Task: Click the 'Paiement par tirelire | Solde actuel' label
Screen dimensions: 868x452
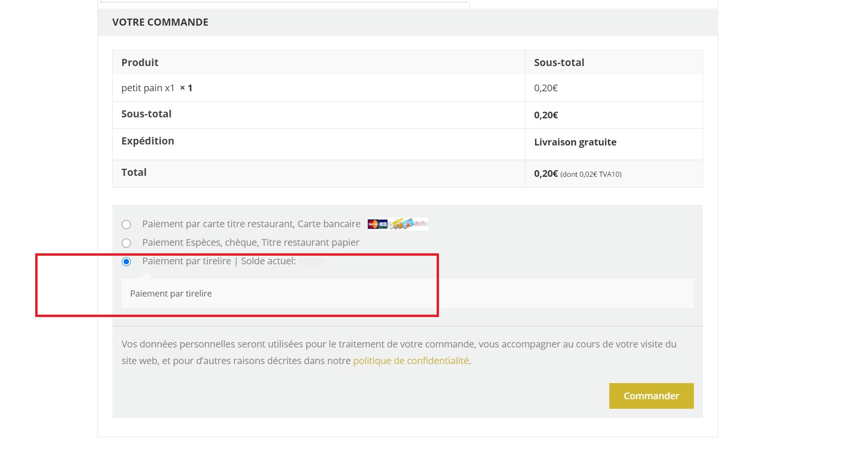Action: (219, 261)
